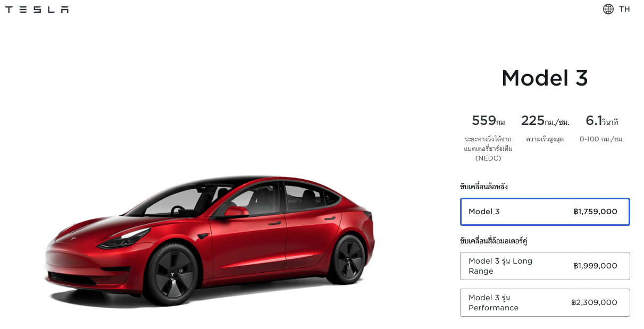Click the ฿1,759,000 price
The height and width of the screenshot is (329, 644).
595,212
